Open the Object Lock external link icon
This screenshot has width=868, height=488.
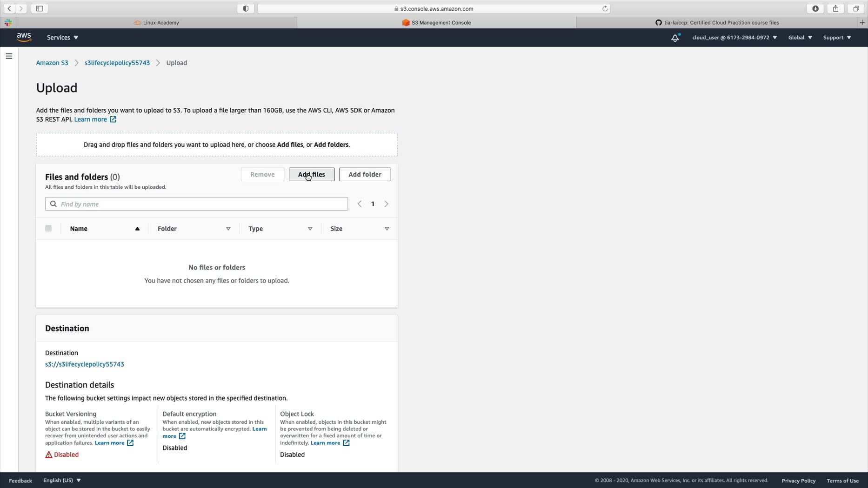click(x=346, y=443)
